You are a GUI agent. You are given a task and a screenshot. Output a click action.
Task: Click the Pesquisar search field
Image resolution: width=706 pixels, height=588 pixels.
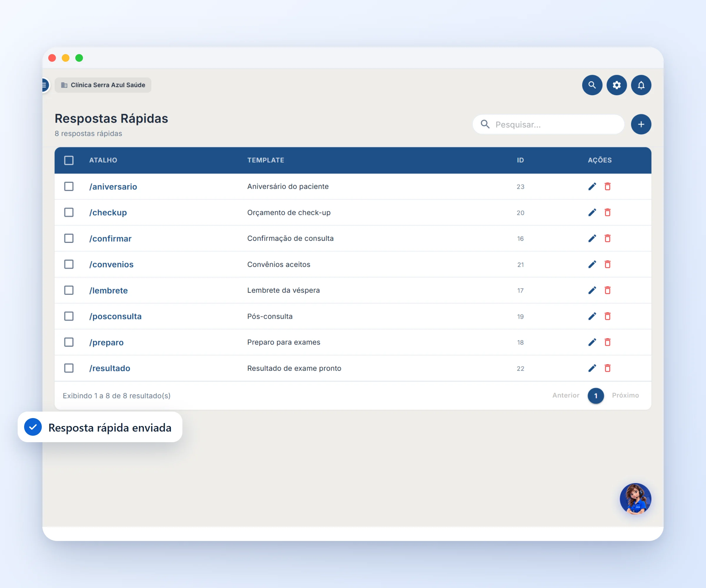(x=548, y=124)
